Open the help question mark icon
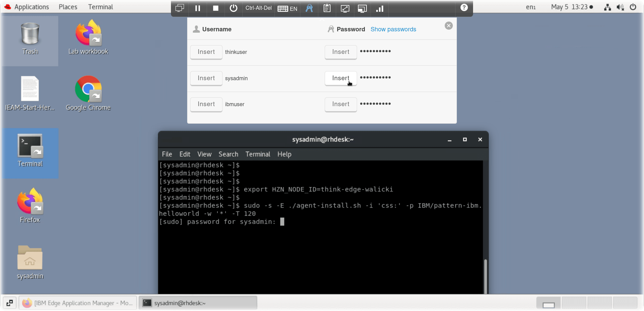The image size is (644, 311). [x=464, y=7]
